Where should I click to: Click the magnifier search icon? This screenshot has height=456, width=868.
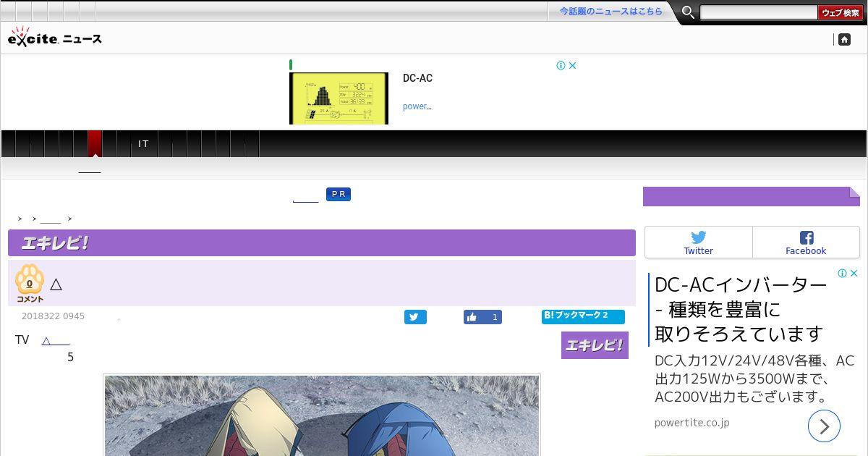point(688,12)
